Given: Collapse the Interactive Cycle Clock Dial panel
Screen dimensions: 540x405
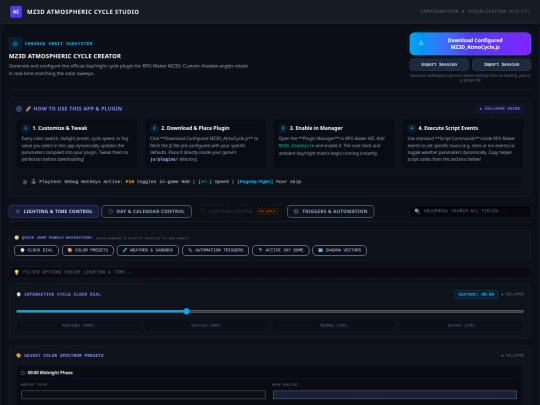Looking at the screenshot, I should point(512,294).
